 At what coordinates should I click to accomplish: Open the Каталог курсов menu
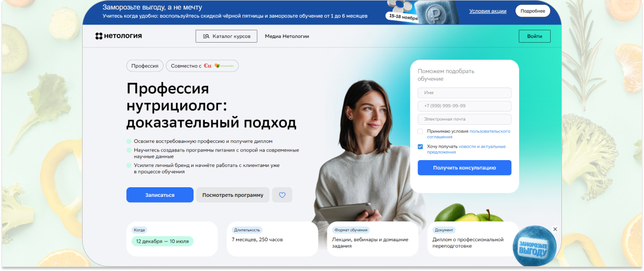pyautogui.click(x=227, y=36)
